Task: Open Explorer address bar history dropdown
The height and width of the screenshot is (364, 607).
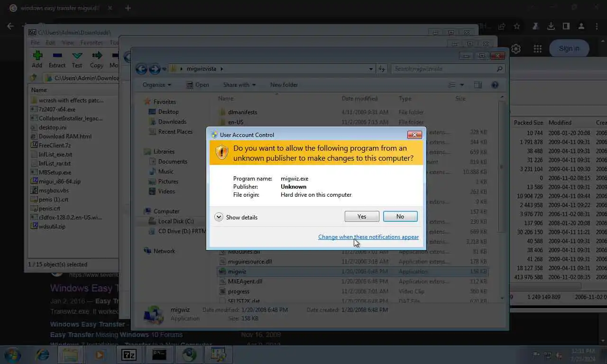Action: 371,69
